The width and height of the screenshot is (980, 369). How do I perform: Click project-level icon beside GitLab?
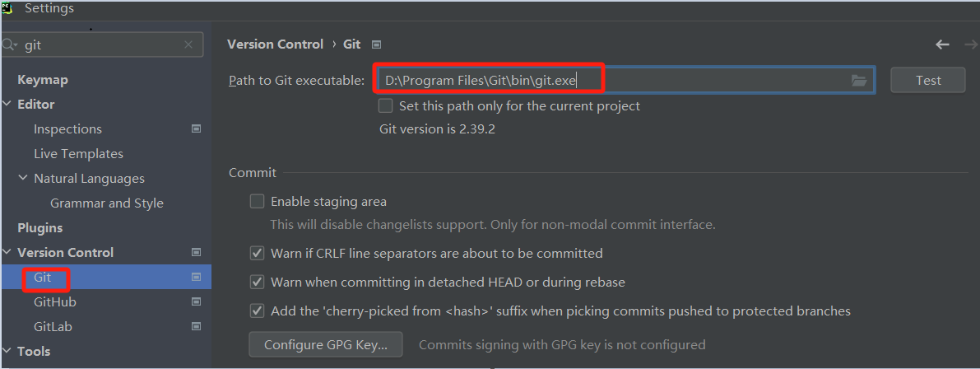click(196, 327)
